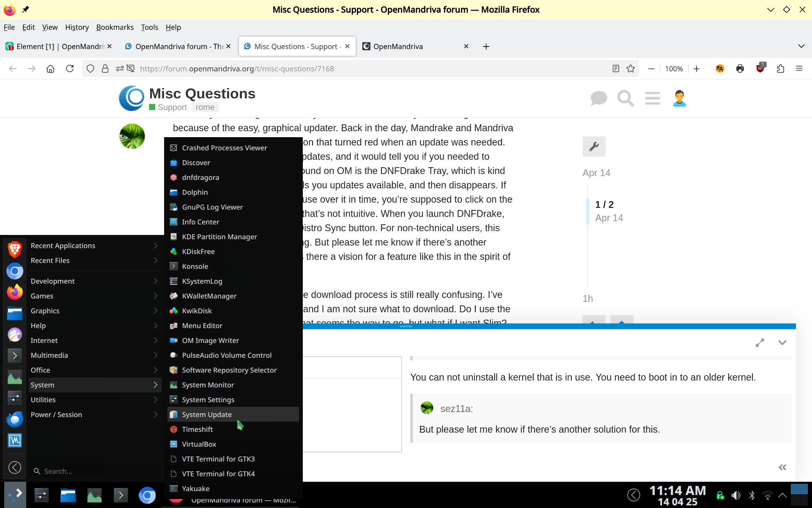Toggle composer preview with double chevron
The image size is (812, 508).
click(x=782, y=467)
